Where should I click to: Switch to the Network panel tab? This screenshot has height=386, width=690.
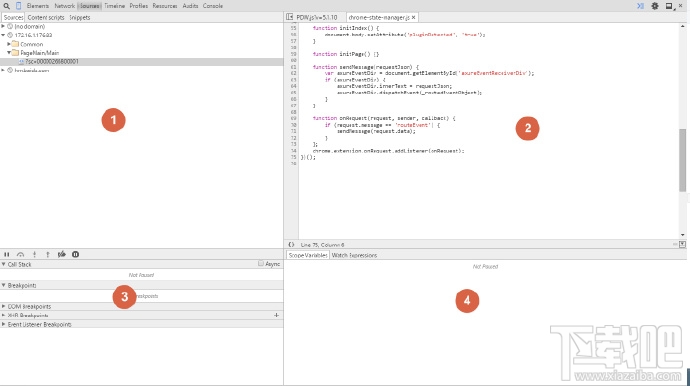64,6
